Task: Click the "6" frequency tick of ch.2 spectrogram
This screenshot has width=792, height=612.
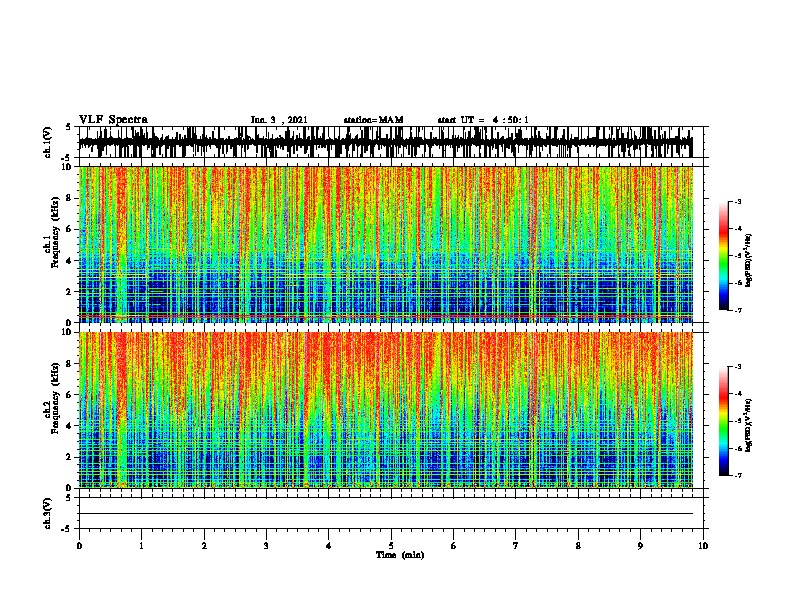Action: (x=69, y=395)
